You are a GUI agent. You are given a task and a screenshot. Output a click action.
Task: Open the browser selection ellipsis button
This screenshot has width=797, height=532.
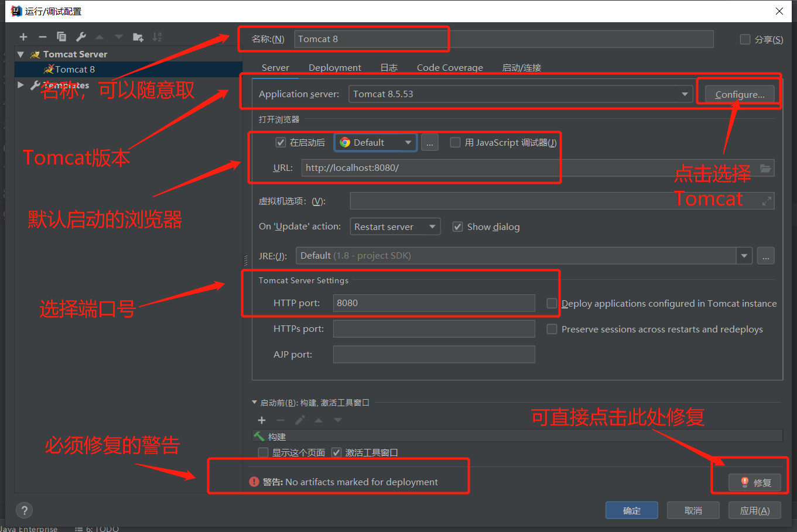pos(429,143)
